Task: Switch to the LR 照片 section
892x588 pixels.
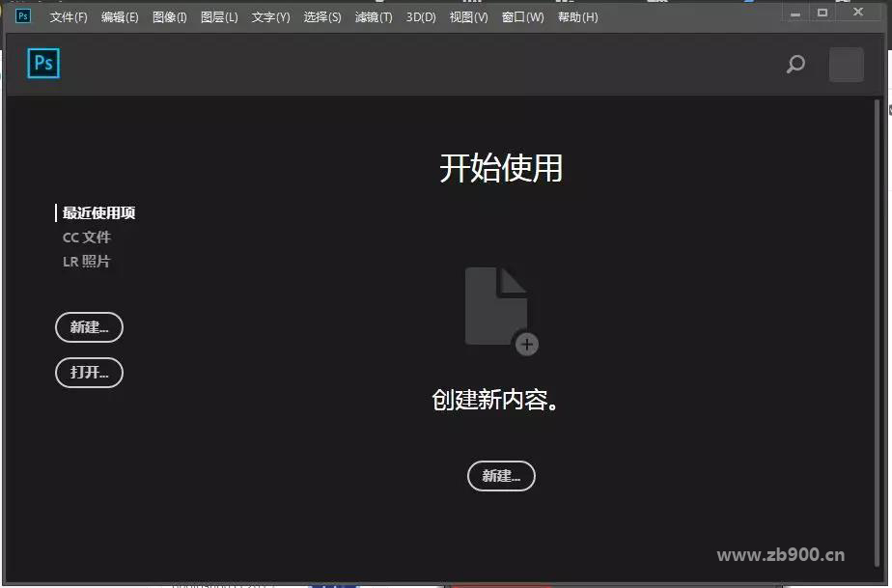Action: [x=87, y=262]
